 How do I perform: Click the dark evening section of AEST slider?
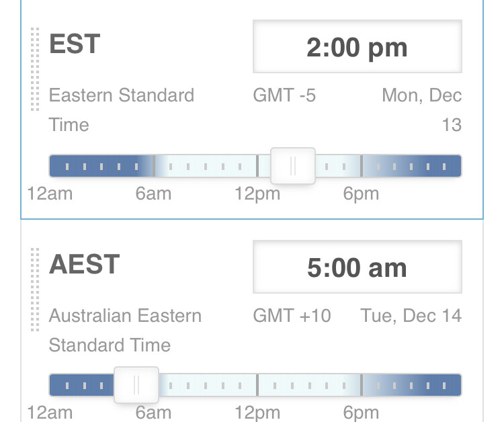point(412,385)
